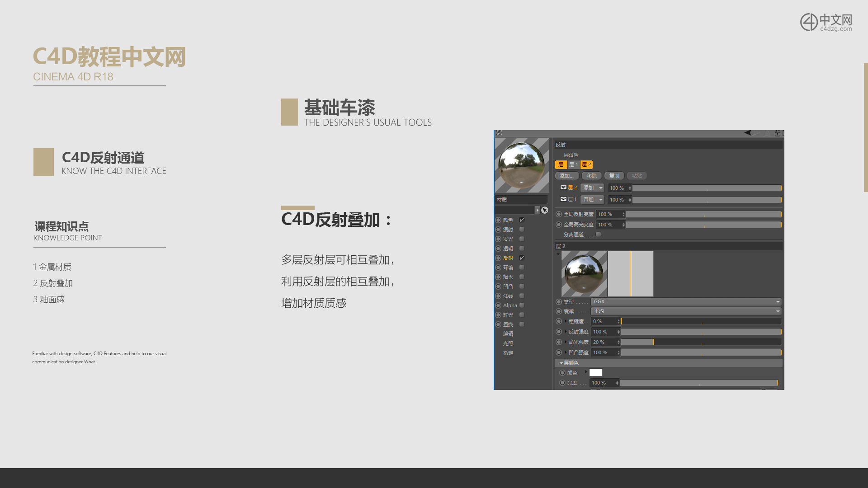The width and height of the screenshot is (868, 488).
Task: Click the 添加... button
Action: [567, 176]
